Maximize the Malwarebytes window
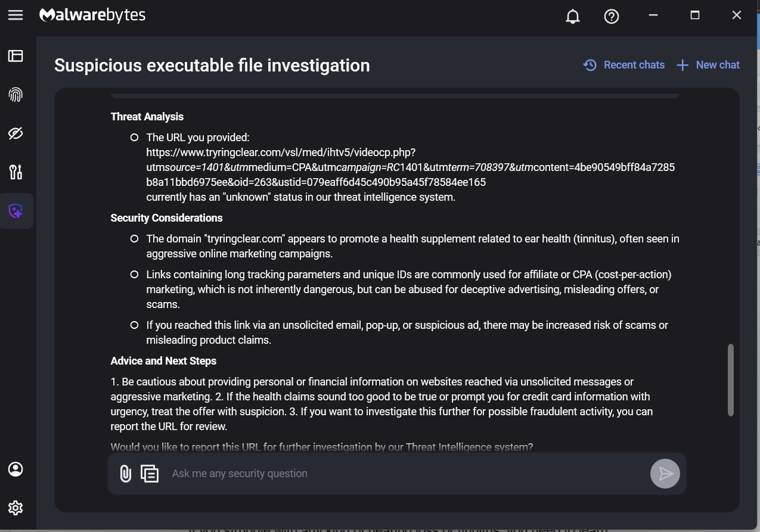This screenshot has width=760, height=532. pyautogui.click(x=695, y=15)
